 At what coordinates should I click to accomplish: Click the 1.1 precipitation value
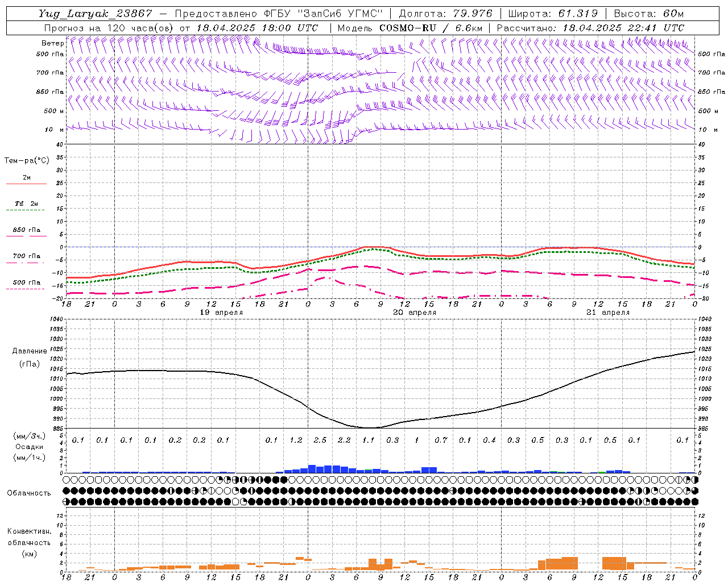(x=369, y=440)
